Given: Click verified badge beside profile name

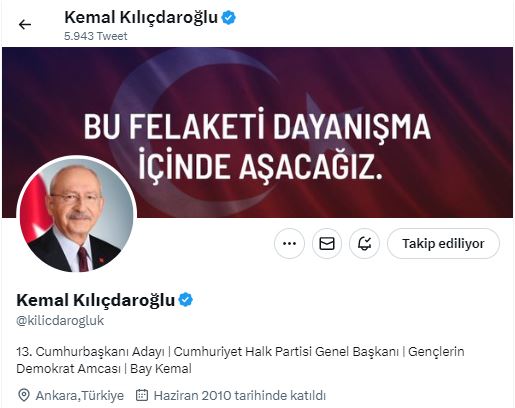Looking at the screenshot, I should (186, 300).
